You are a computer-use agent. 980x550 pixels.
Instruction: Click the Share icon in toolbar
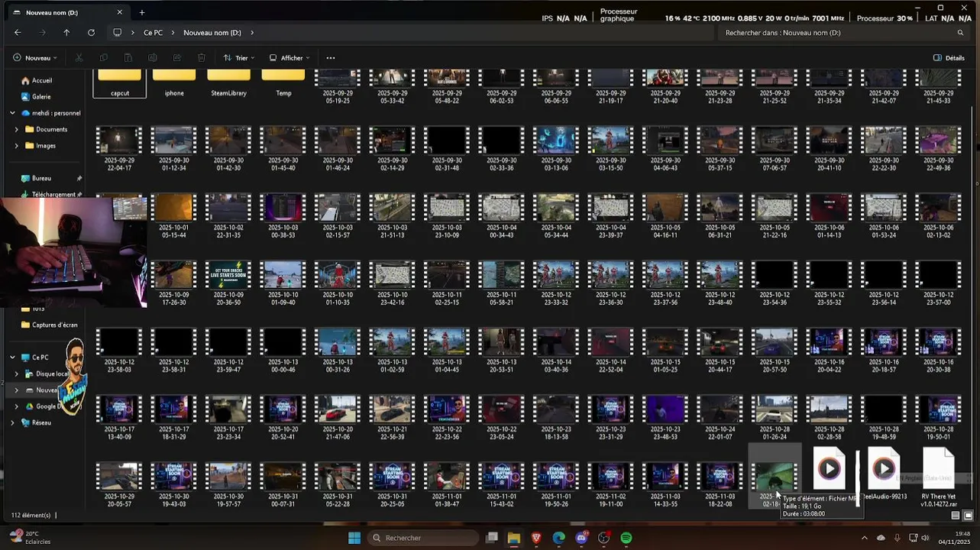(177, 58)
